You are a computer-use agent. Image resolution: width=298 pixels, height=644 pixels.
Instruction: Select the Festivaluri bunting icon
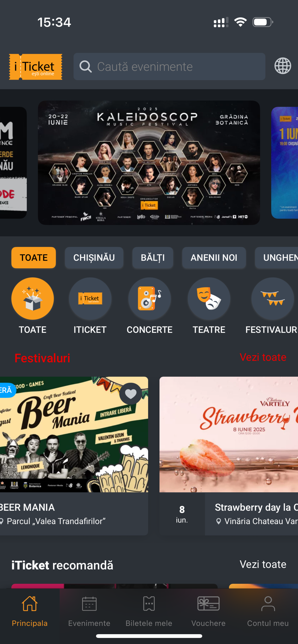tap(273, 299)
